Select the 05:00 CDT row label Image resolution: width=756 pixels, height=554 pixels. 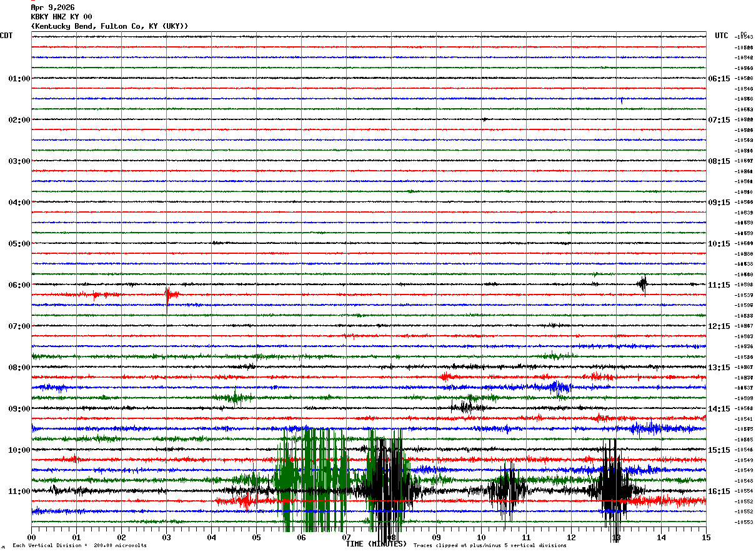[x=19, y=244]
